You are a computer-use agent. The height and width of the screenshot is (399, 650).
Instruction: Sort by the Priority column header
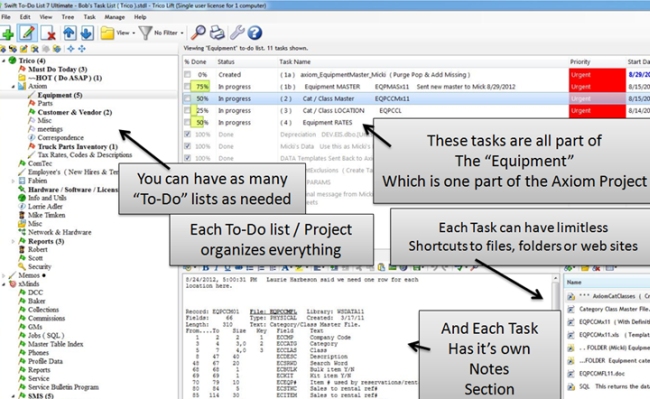[597, 62]
